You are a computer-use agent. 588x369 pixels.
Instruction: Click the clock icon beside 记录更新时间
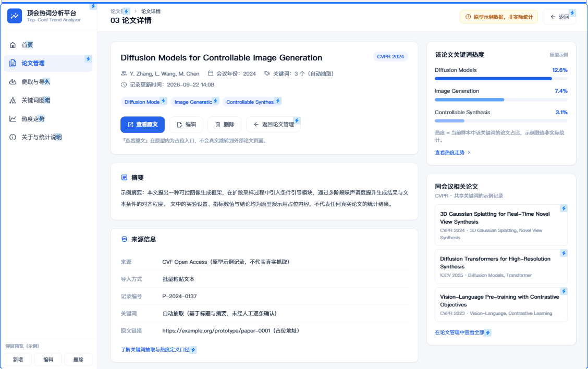pos(124,85)
